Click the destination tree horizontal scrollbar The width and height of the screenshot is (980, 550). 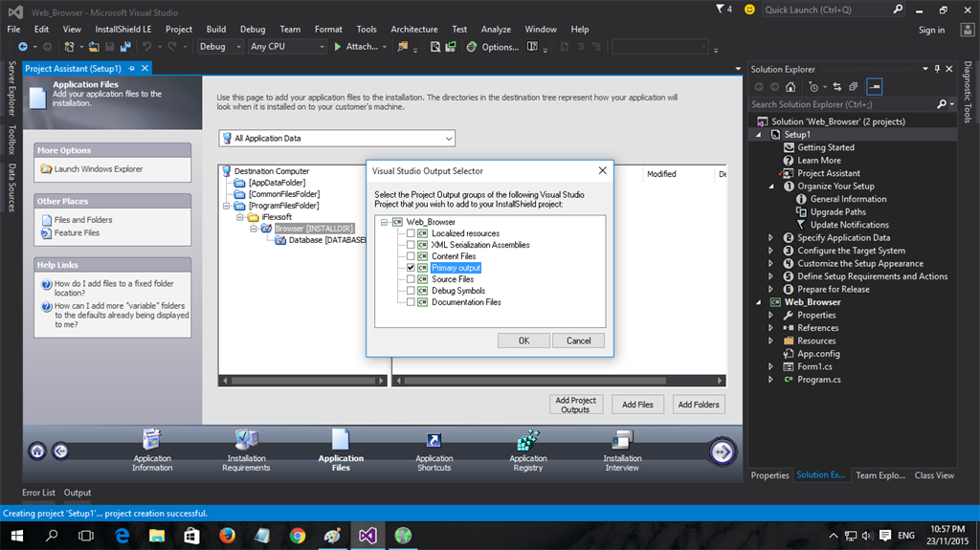[303, 381]
